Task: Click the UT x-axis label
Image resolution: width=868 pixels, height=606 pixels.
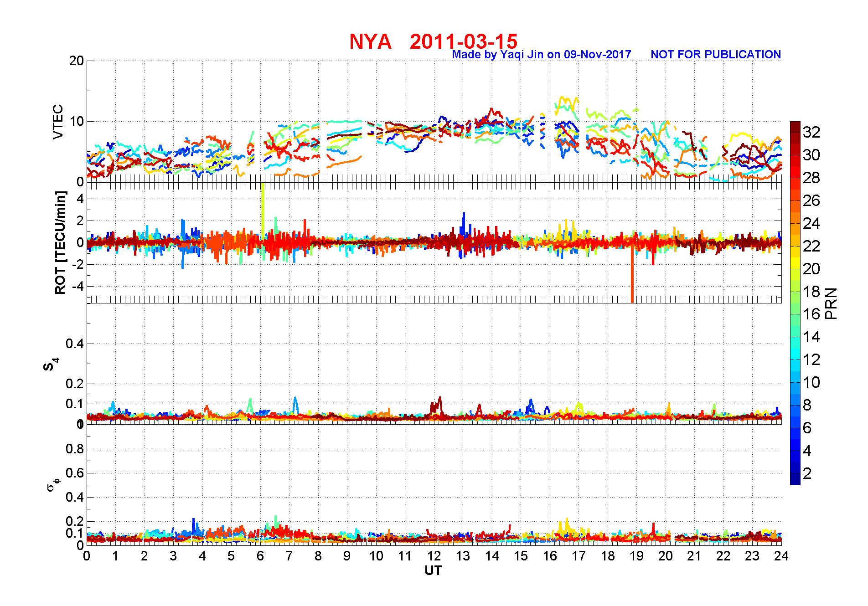Action: point(433,570)
